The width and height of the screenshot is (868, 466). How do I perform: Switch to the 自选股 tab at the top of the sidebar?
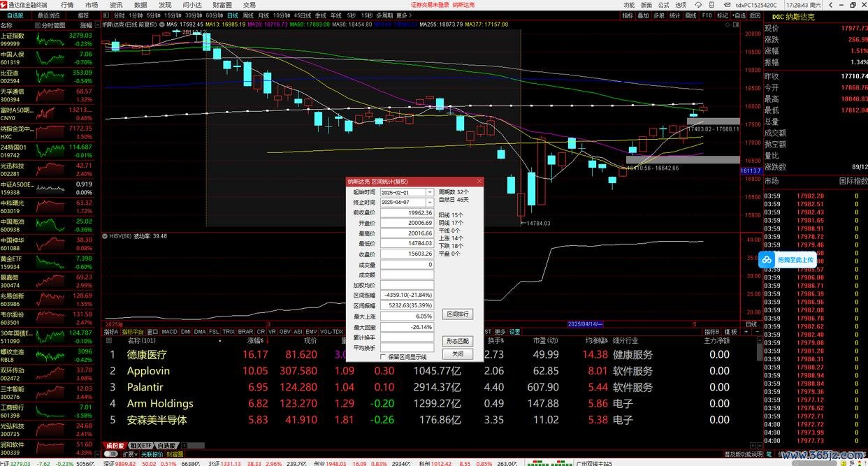(x=15, y=15)
